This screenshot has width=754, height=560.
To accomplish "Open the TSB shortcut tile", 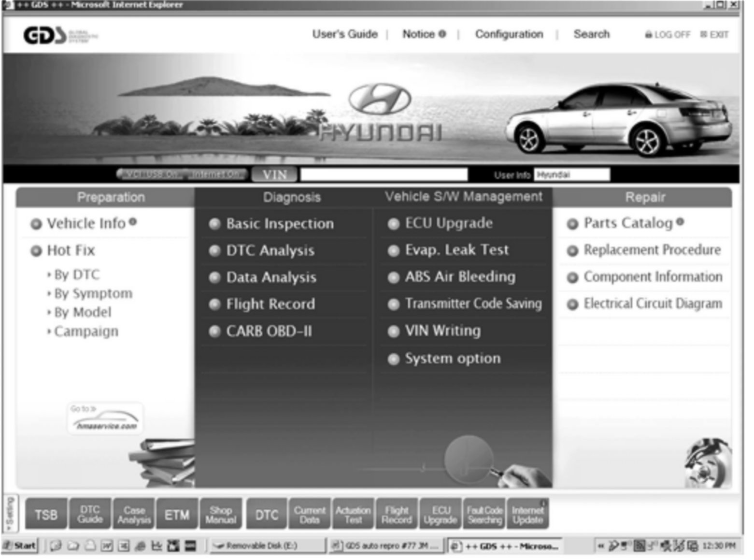I will (x=46, y=515).
